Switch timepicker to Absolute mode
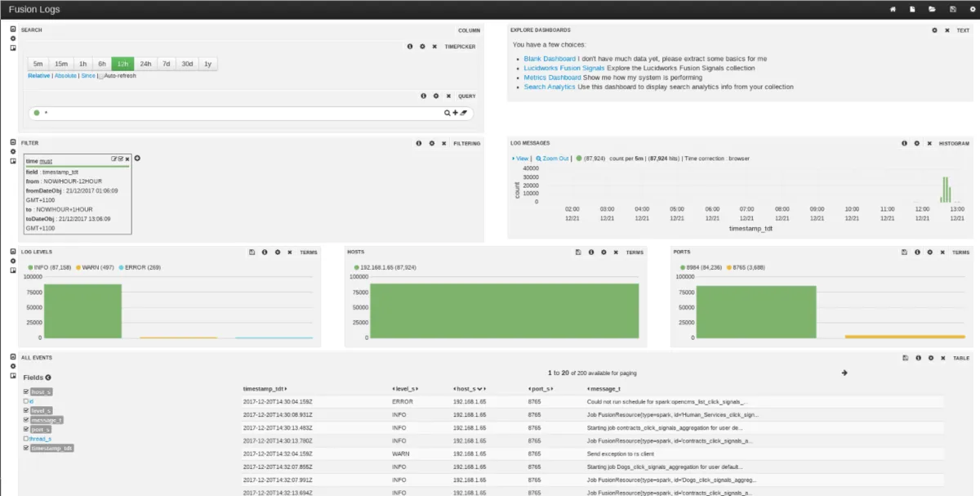 [x=65, y=75]
